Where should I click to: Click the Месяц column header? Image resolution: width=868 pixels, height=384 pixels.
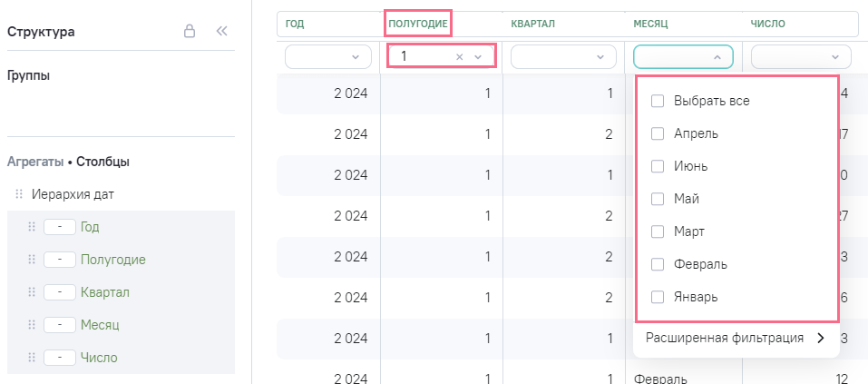650,24
